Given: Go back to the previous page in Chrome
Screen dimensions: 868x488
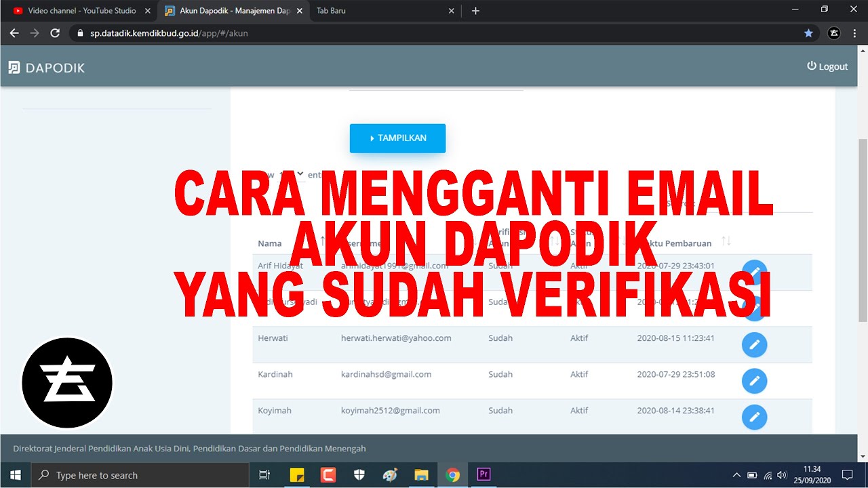Looking at the screenshot, I should pyautogui.click(x=14, y=33).
